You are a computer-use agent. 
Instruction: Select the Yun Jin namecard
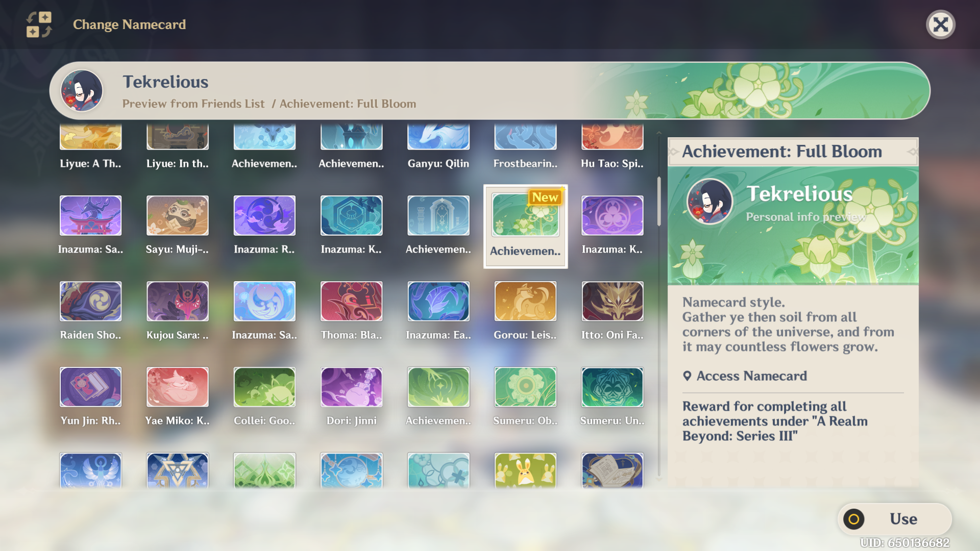click(x=90, y=387)
